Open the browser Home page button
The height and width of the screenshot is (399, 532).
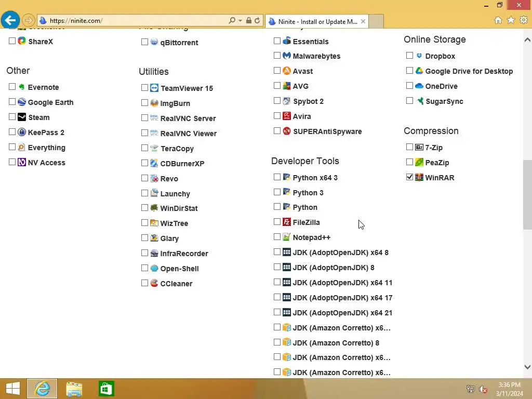click(498, 20)
